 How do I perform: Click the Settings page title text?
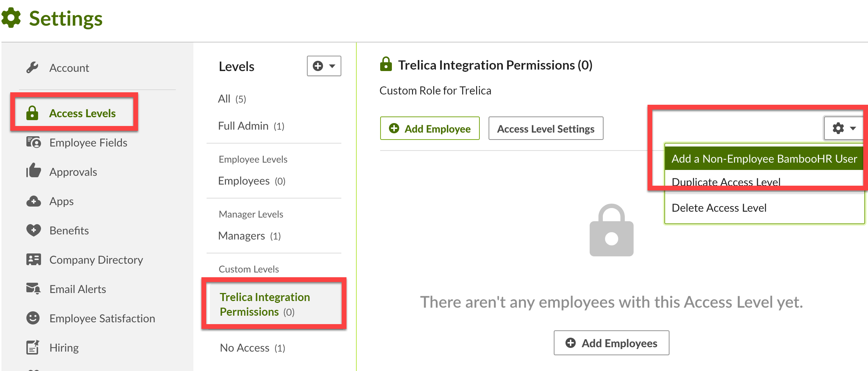(x=66, y=18)
